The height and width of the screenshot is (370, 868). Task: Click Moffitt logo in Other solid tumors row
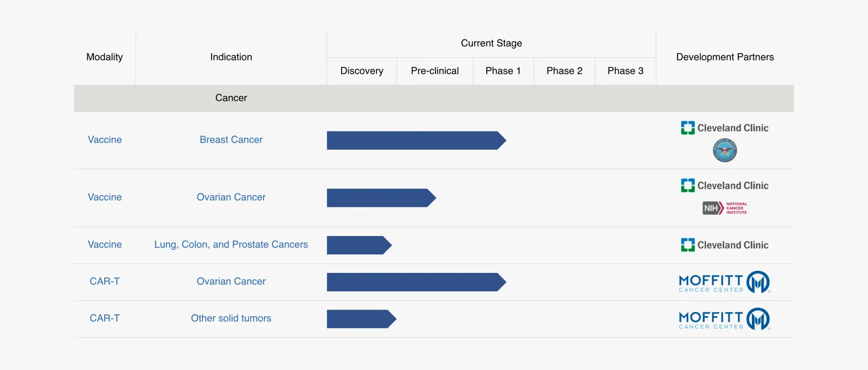coord(724,319)
